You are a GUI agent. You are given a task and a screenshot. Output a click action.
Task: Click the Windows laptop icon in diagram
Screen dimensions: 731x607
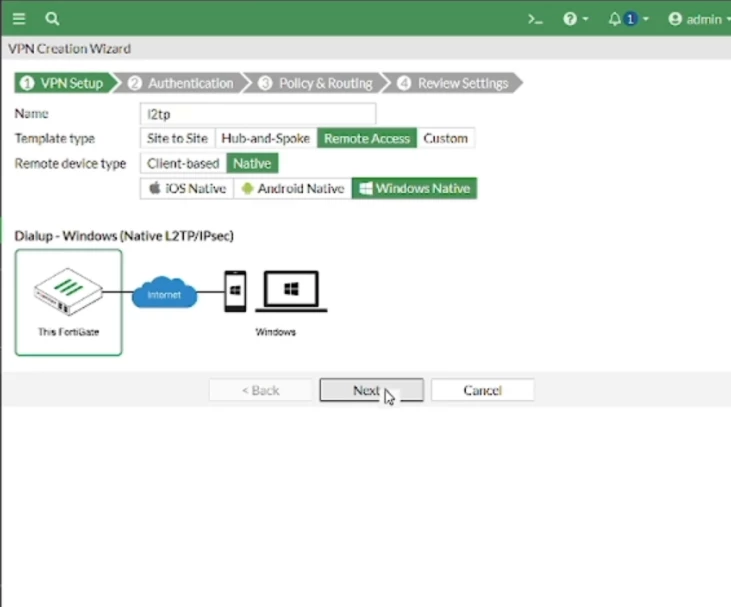tap(291, 291)
